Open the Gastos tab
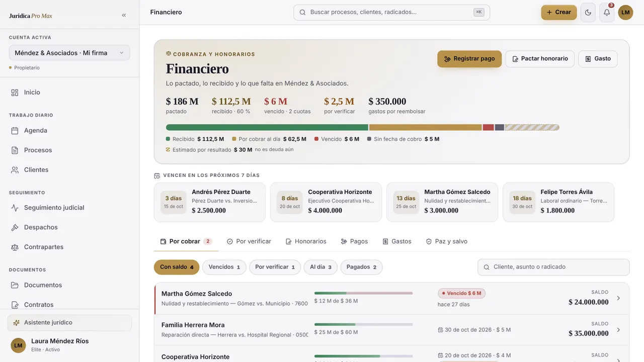 click(397, 241)
